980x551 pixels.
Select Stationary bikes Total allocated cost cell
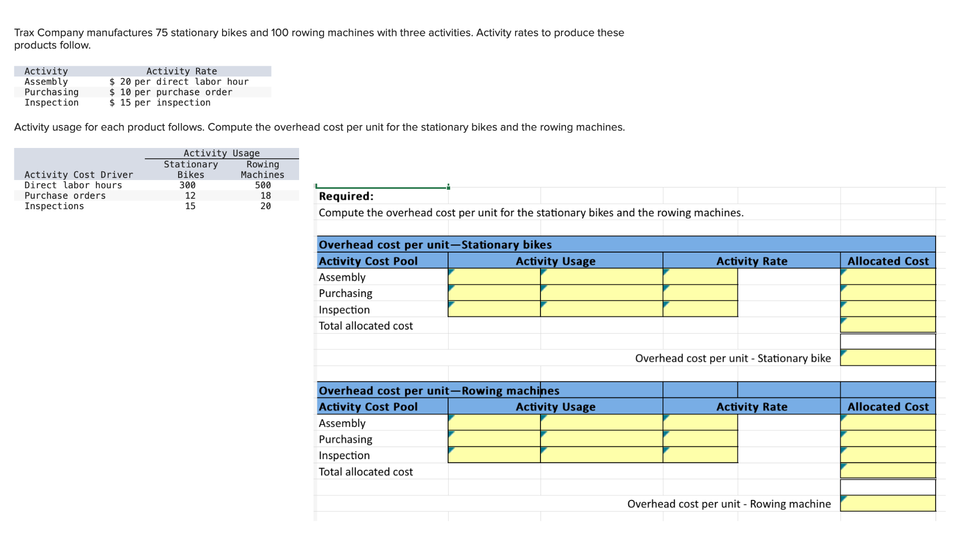click(888, 325)
